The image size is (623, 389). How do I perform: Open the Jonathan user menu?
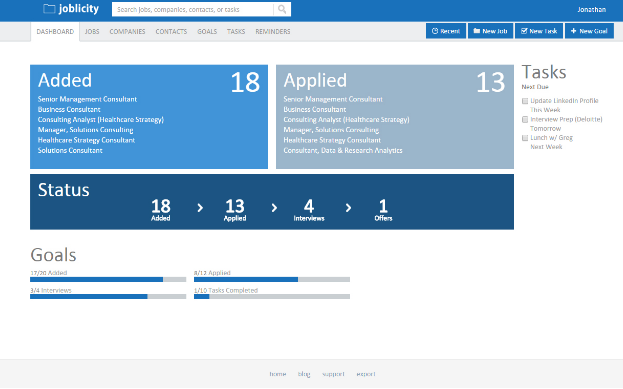point(592,10)
